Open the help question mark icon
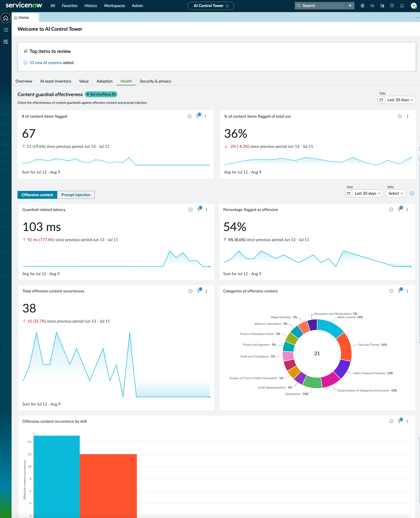The width and height of the screenshot is (420, 518). point(392,6)
